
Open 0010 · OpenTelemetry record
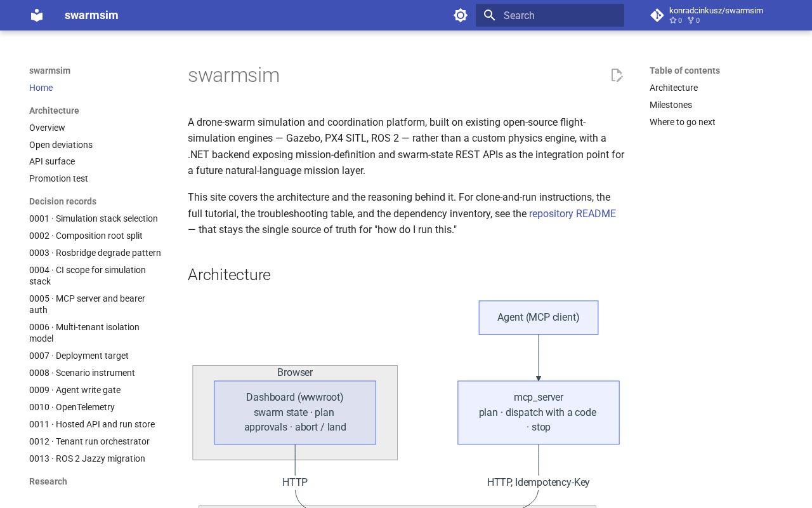click(72, 407)
